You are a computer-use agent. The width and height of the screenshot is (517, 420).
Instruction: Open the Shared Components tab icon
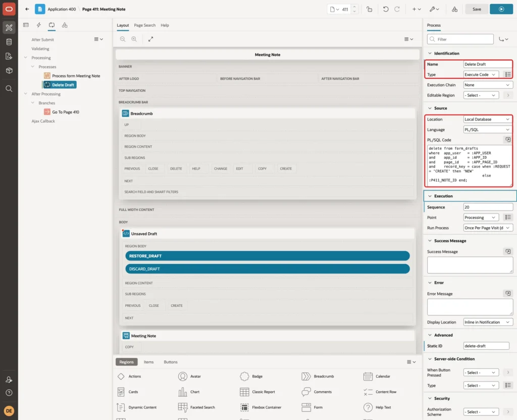coord(65,25)
